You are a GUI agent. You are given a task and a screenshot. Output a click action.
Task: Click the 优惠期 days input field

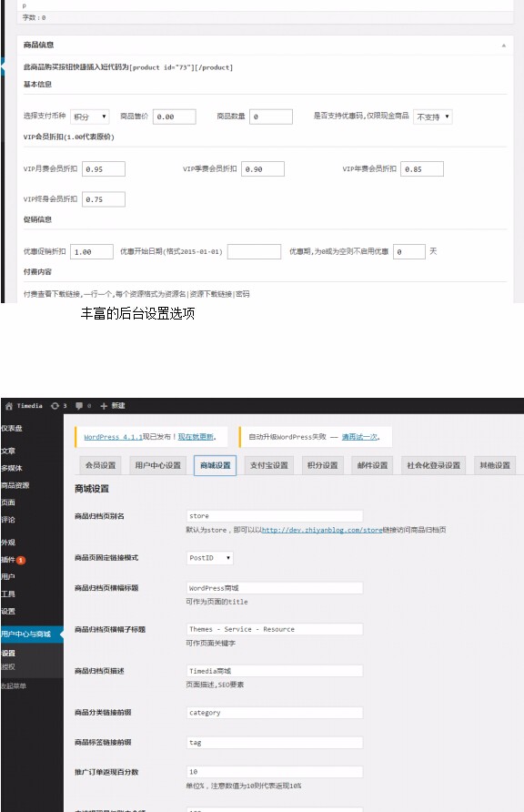(409, 251)
